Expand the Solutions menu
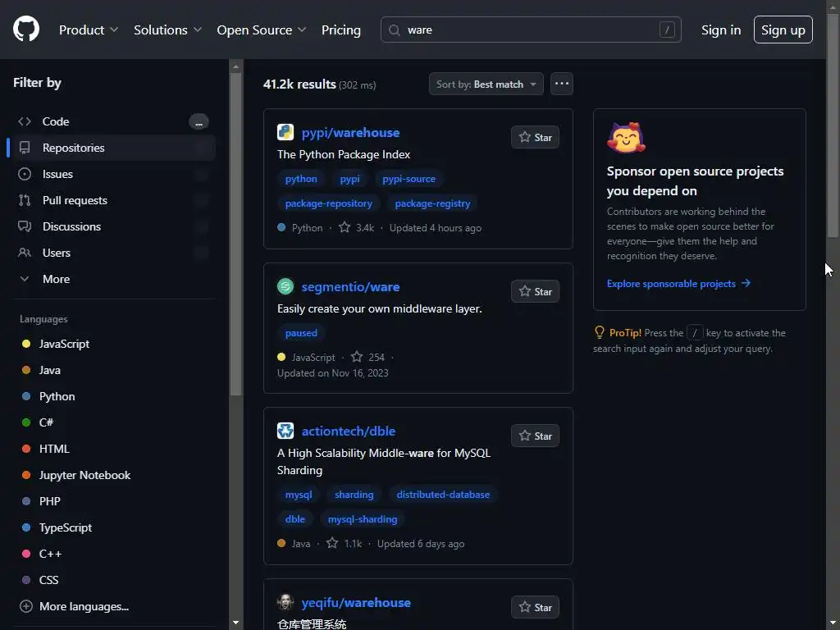The image size is (840, 630). [167, 30]
